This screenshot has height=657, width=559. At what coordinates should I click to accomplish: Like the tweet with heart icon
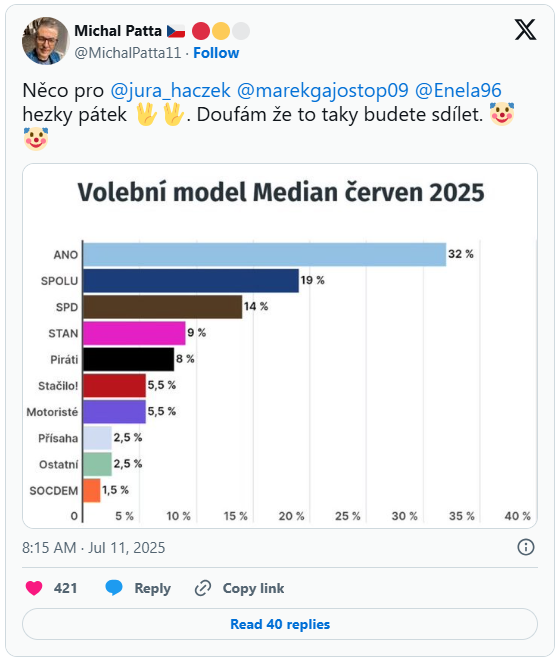34,588
